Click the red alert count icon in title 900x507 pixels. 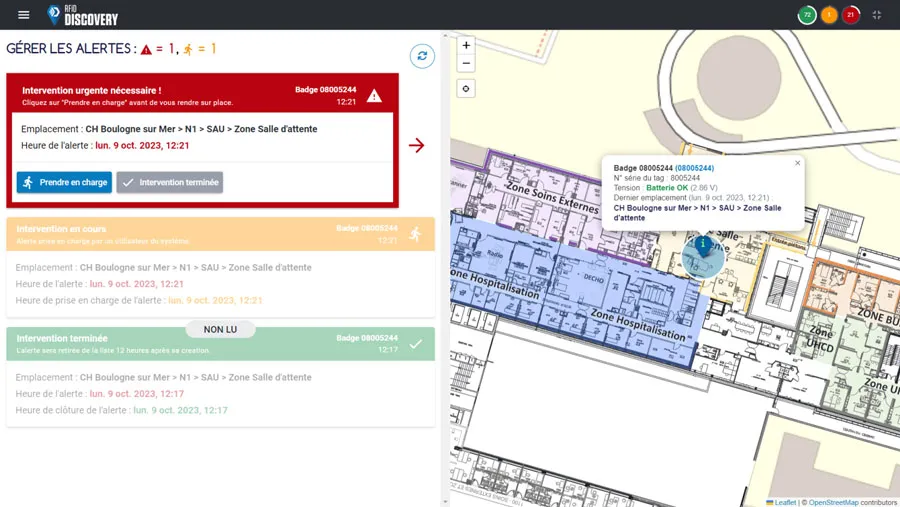pos(146,50)
